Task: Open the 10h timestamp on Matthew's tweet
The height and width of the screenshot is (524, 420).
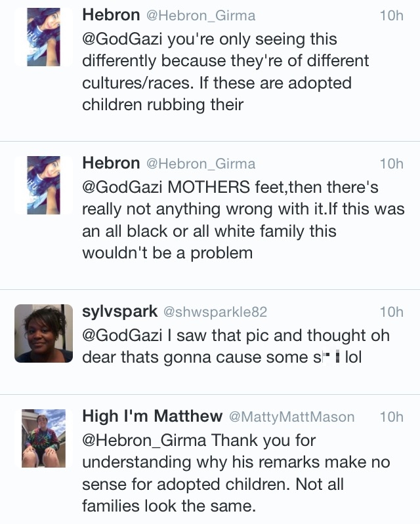Action: click(x=391, y=416)
